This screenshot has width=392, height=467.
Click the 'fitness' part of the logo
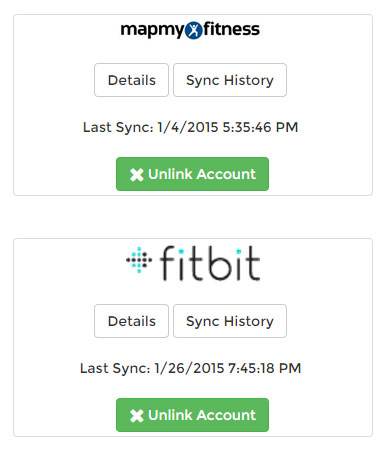231,29
